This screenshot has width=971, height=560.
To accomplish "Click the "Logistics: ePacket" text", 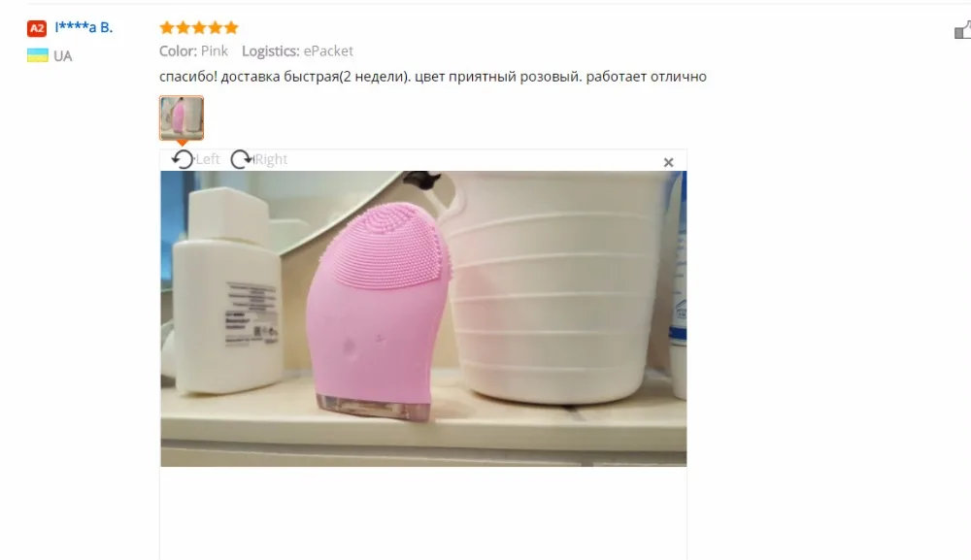I will click(x=297, y=50).
